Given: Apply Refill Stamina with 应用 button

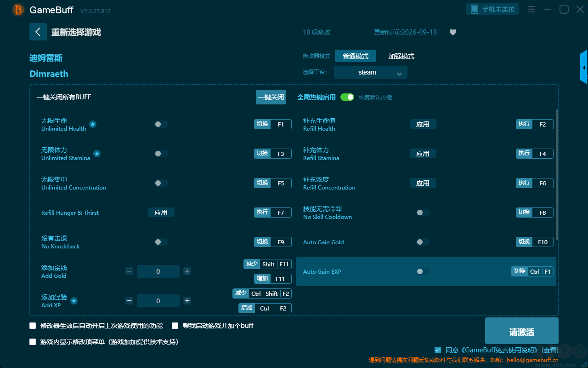Looking at the screenshot, I should click(423, 154).
